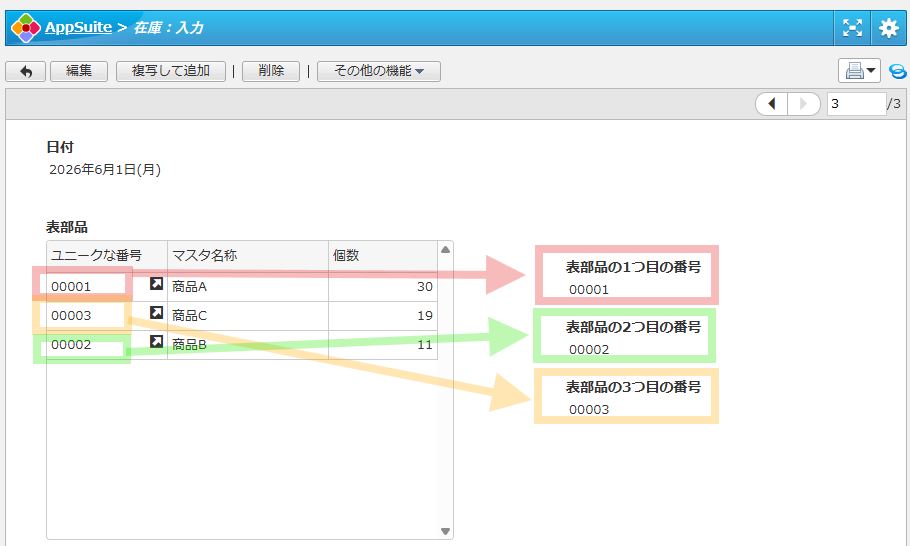
Task: Click the 個数 column header
Action: click(383, 255)
